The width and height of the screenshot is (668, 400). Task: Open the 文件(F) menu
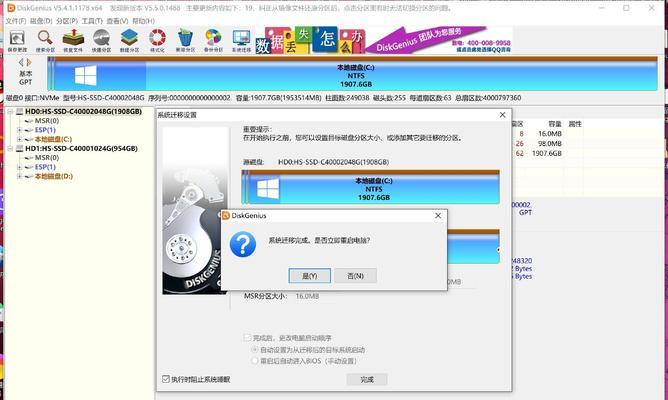(x=16, y=21)
